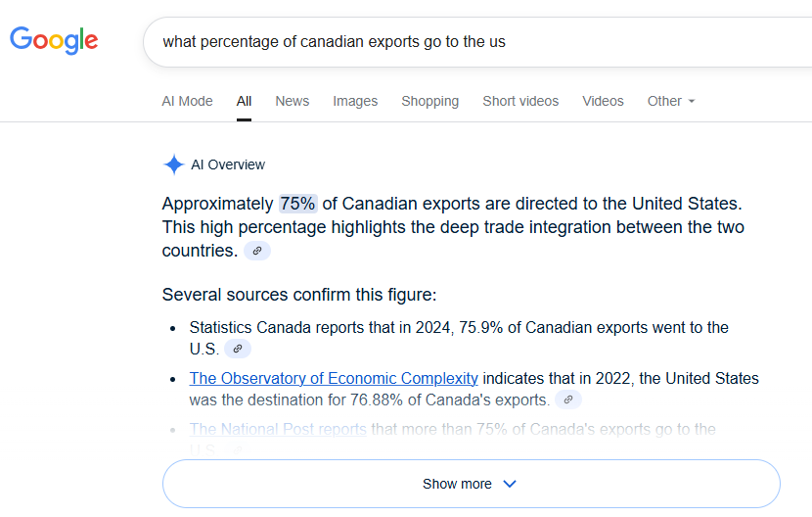The image size is (812, 517).
Task: Click the search query input field
Action: pyautogui.click(x=476, y=42)
